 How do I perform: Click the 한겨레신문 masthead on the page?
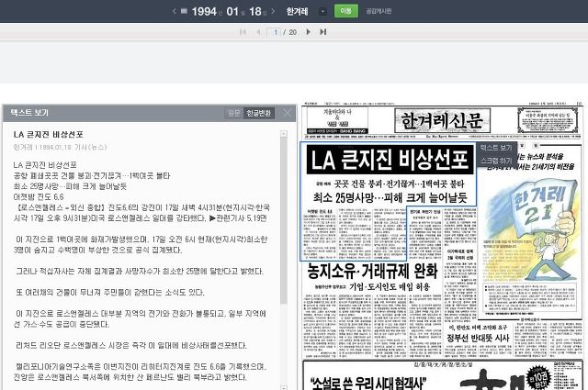click(442, 120)
